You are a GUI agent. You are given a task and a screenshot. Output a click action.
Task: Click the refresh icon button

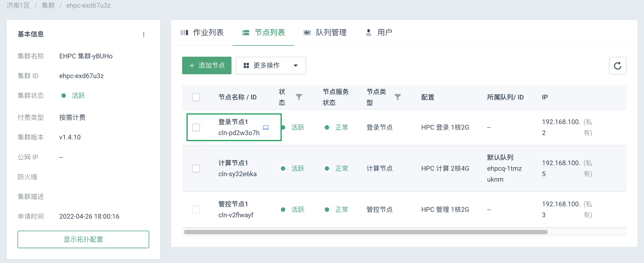coord(617,66)
